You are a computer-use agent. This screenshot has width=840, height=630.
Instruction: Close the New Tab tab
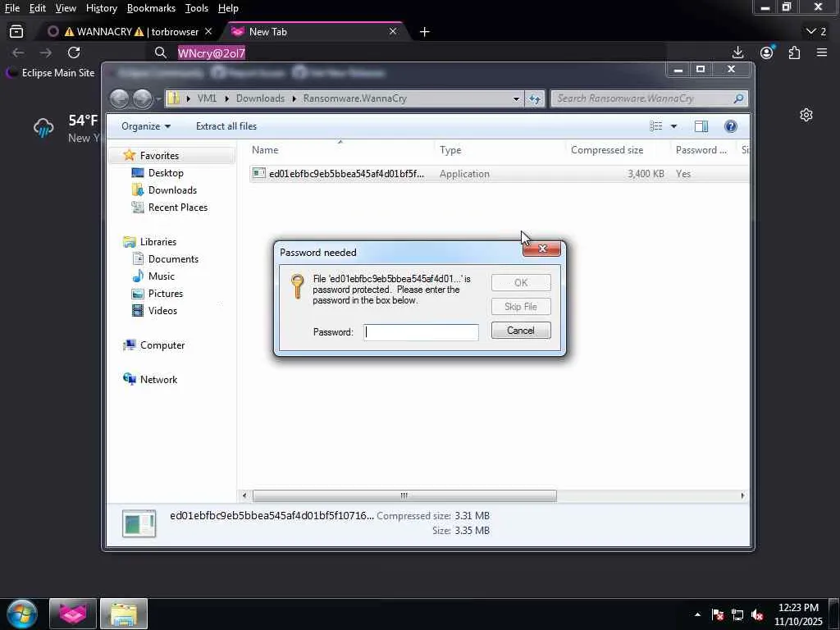393,32
